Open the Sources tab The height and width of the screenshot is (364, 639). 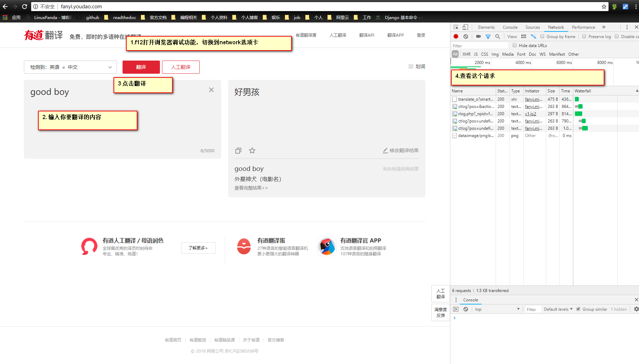coord(532,27)
